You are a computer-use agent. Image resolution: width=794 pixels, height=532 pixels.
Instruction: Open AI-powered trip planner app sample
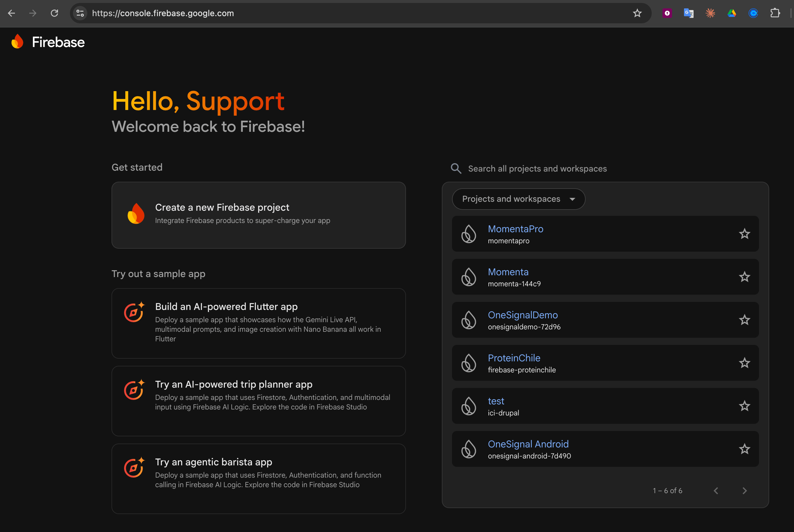click(x=259, y=401)
